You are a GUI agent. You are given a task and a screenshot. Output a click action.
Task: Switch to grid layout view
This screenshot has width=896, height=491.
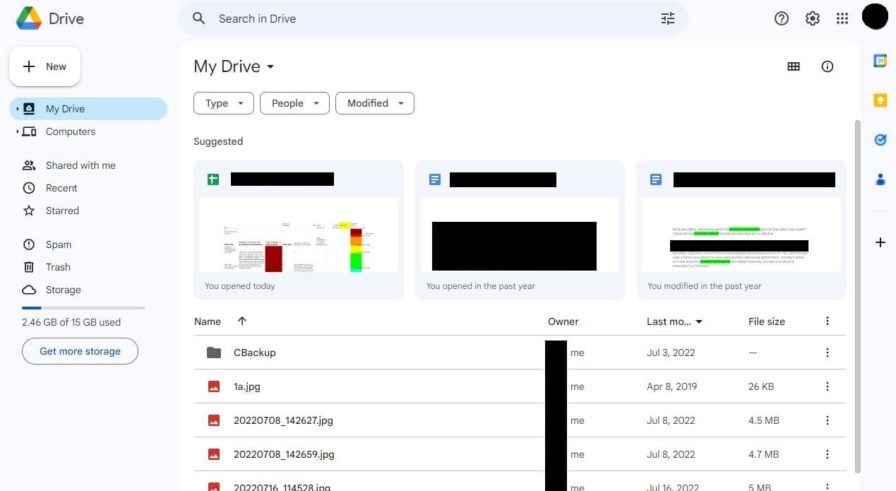(793, 66)
